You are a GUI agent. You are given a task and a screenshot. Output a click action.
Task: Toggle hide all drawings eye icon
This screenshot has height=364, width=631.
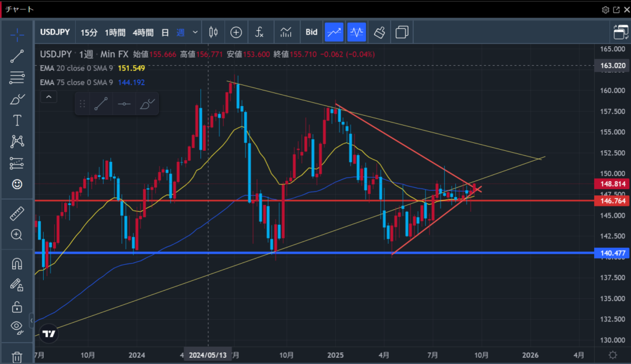click(x=17, y=326)
